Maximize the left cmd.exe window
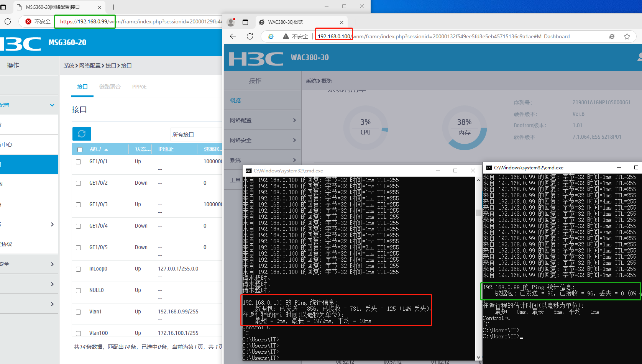The width and height of the screenshot is (642, 364). click(x=455, y=171)
